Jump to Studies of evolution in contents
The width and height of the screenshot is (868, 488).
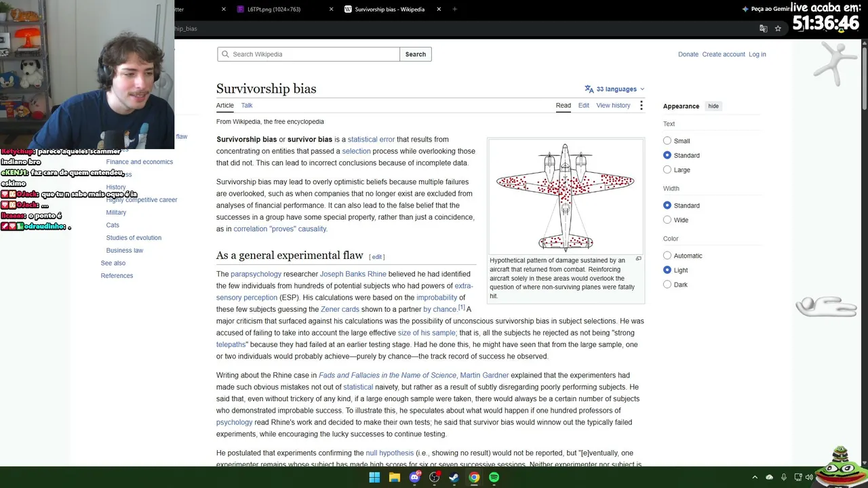click(134, 238)
